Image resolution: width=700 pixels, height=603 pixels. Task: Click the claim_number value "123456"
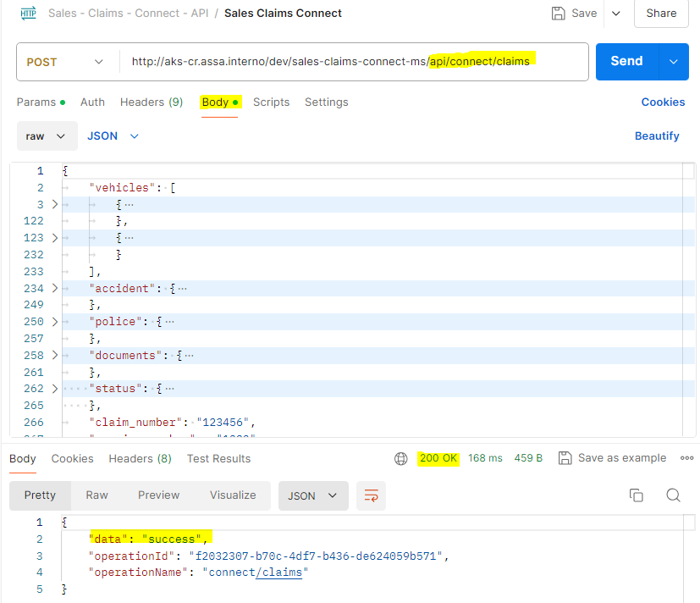click(x=223, y=422)
